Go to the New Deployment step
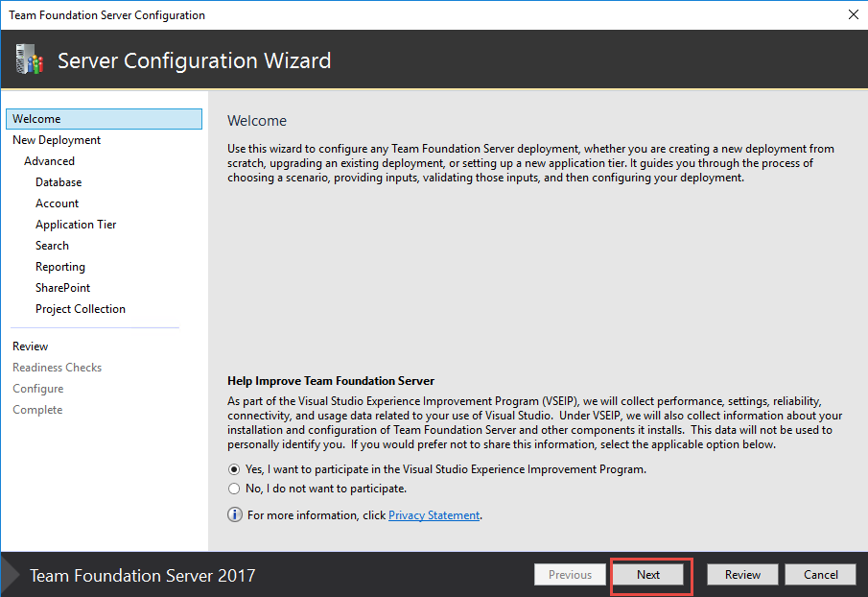 point(57,140)
